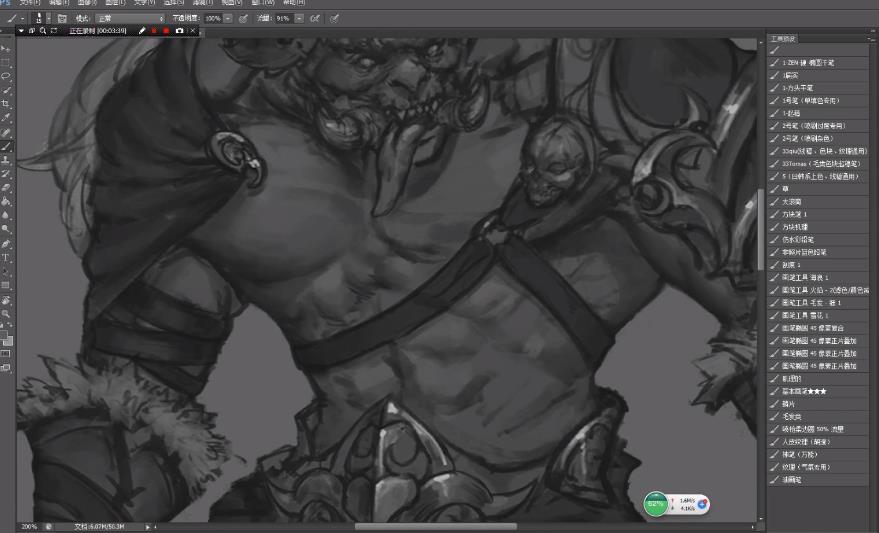Screen dimensions: 879x533
Task: Enable airbrush-style build-up
Action: (x=315, y=18)
